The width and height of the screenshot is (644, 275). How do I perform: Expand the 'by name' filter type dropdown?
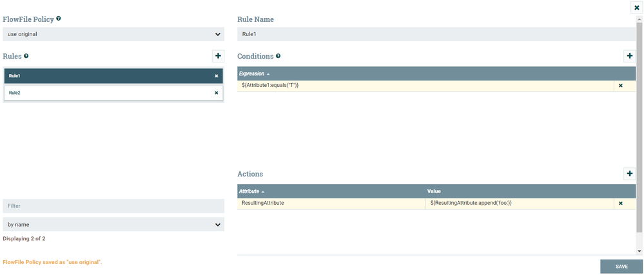[113, 225]
